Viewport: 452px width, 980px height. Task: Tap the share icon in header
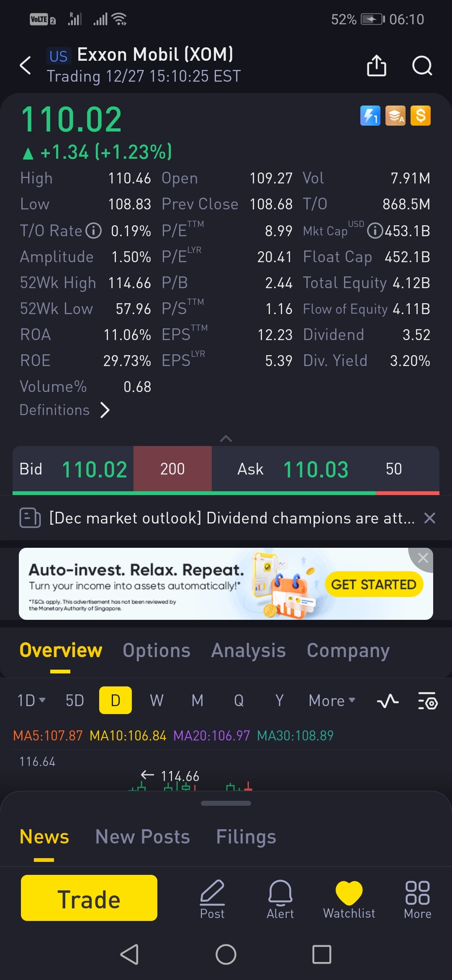pos(376,66)
